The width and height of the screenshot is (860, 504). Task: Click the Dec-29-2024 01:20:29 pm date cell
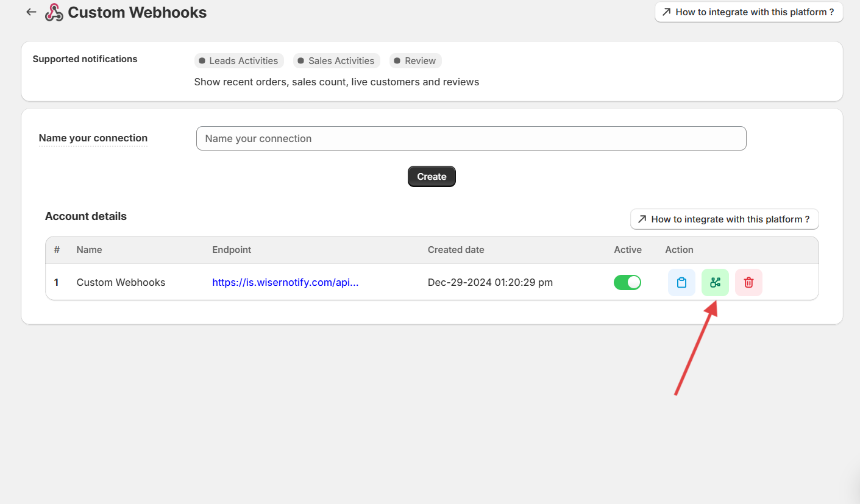tap(490, 282)
